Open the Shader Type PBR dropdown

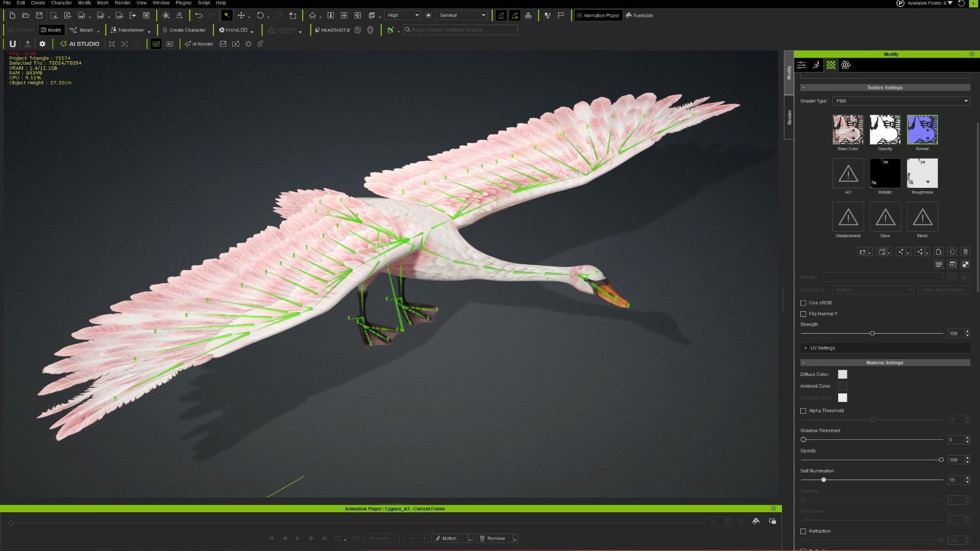901,101
